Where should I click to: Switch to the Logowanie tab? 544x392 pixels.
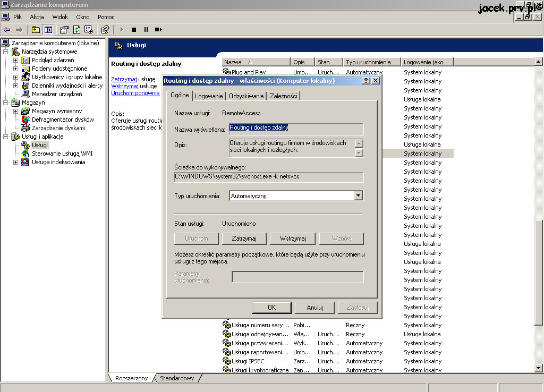209,96
